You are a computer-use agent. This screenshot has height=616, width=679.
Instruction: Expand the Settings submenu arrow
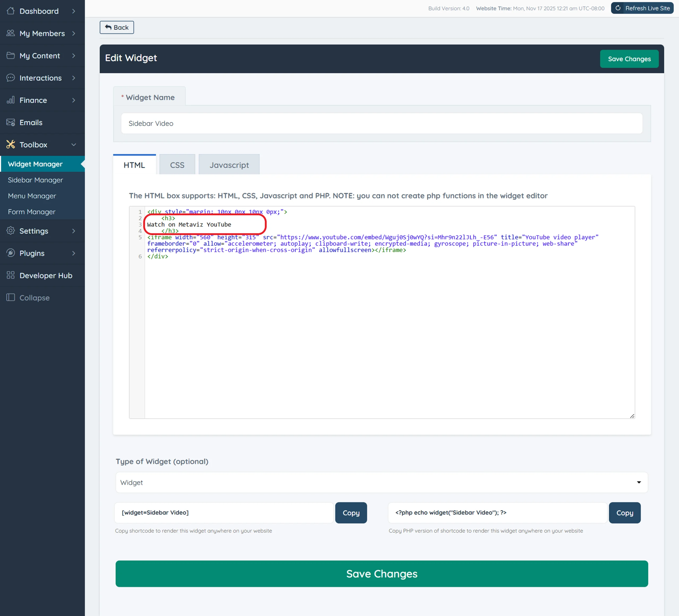[x=73, y=231]
